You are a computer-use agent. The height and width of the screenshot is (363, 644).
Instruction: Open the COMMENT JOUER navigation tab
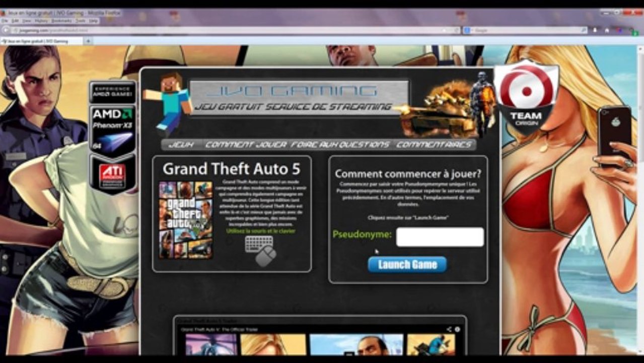pos(246,145)
